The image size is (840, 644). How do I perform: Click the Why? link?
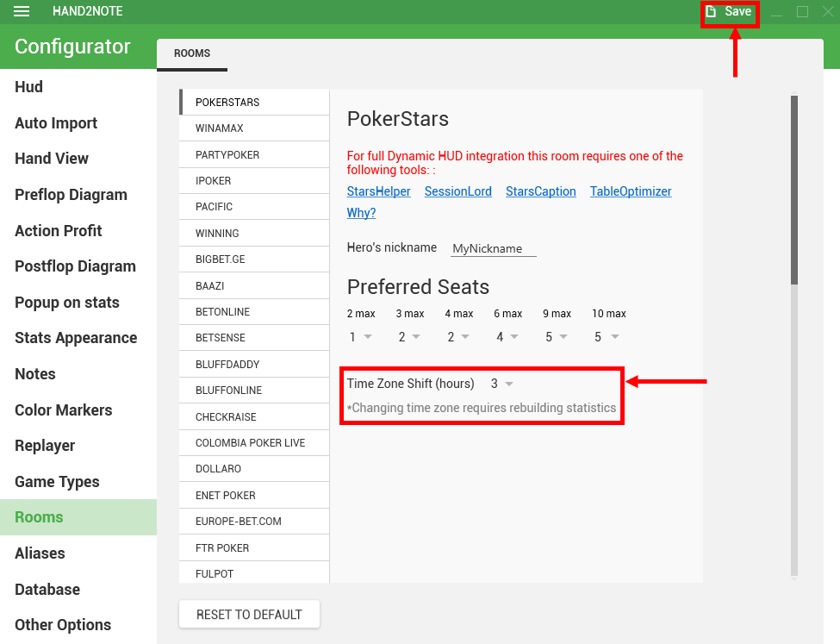coord(361,213)
